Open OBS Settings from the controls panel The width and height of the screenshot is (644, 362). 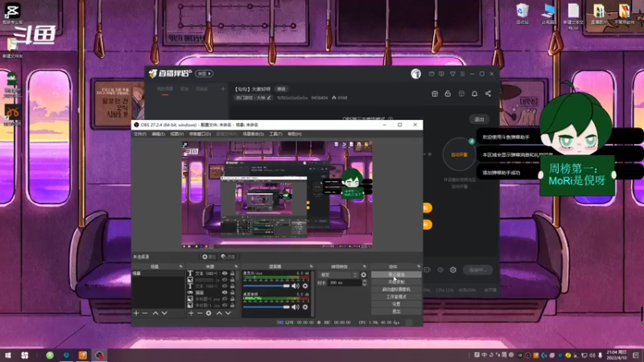tap(396, 304)
